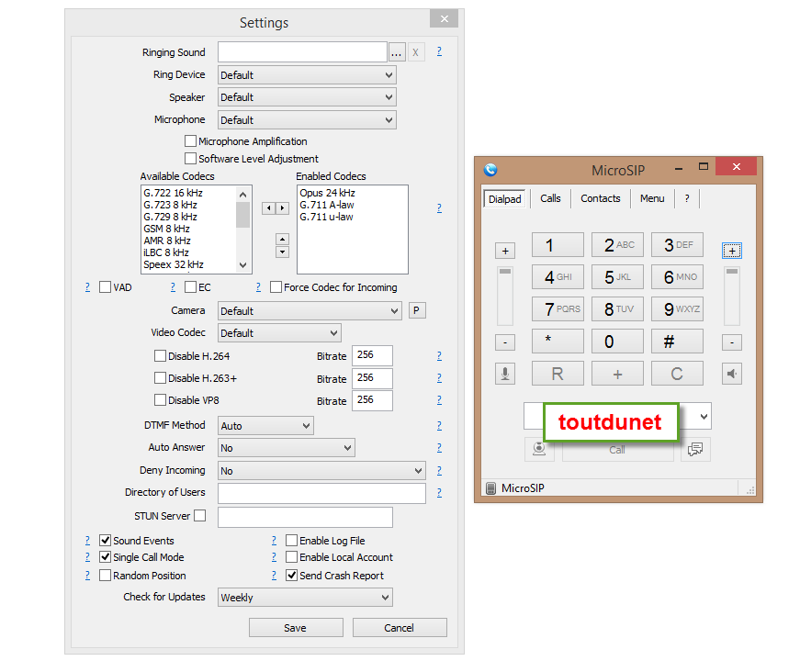The image size is (800, 672).
Task: Clear the Ringing Sound with the X button
Action: [x=415, y=51]
